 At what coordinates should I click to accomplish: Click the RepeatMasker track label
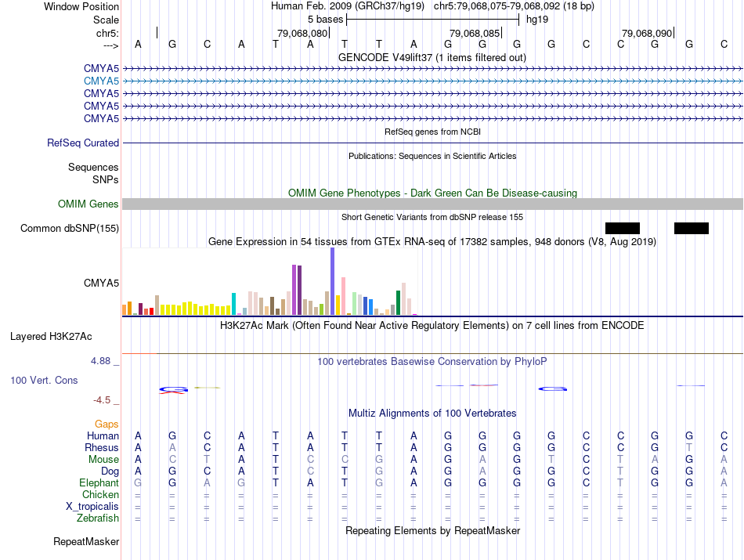click(x=86, y=541)
